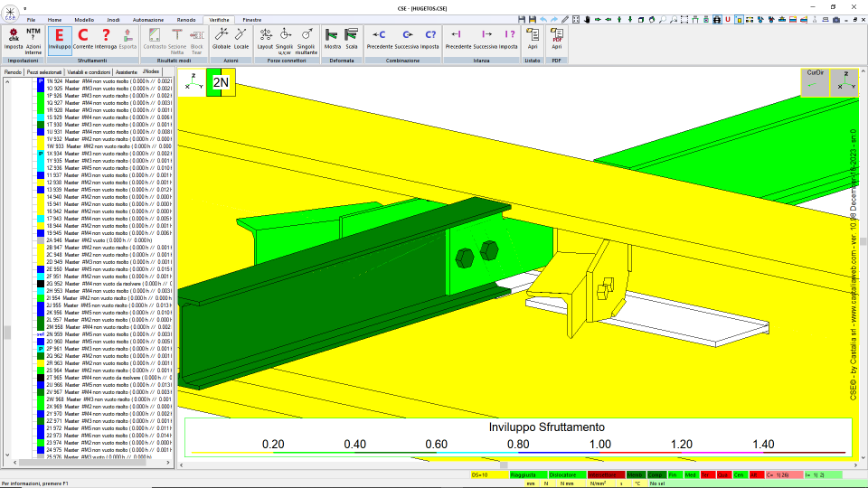Image resolution: width=868 pixels, height=488 pixels.
Task: Open the Renodo panel tab
Action: click(13, 72)
